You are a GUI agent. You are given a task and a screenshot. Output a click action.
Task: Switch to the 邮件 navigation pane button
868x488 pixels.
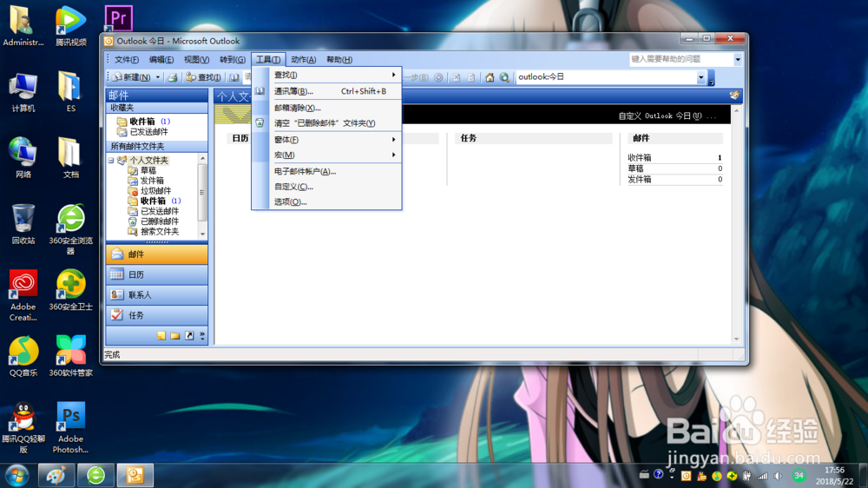(x=156, y=254)
